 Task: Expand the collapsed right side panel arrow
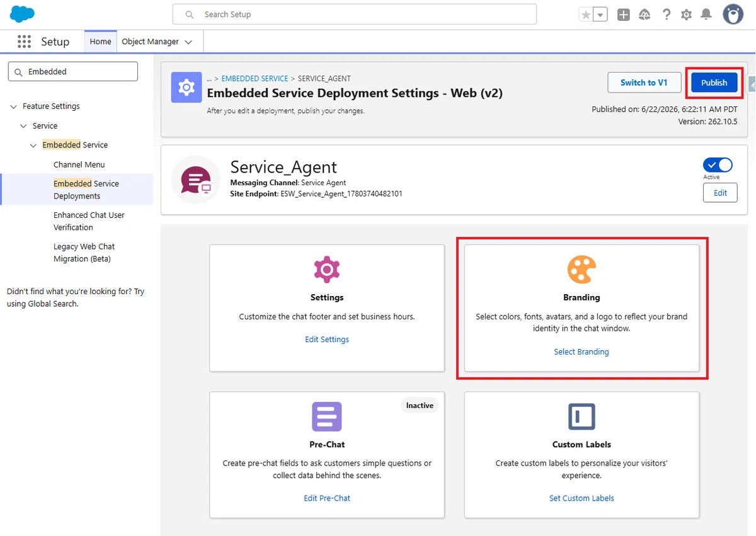(x=752, y=83)
